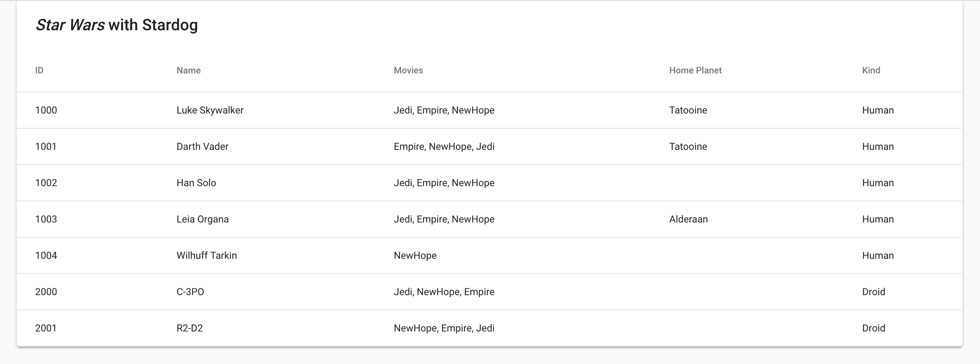Click Tatooine in Luke Skywalker's row

[x=688, y=110]
